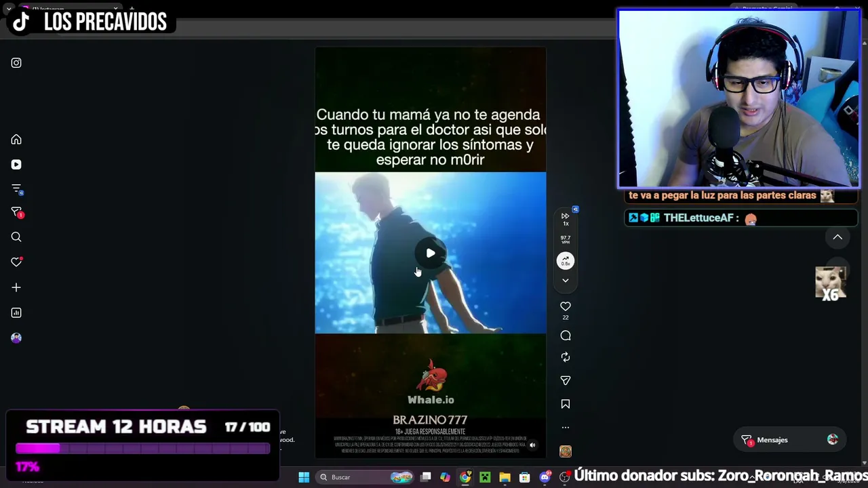
Task: Open profile avatar in Instagram sidebar
Action: (x=16, y=338)
